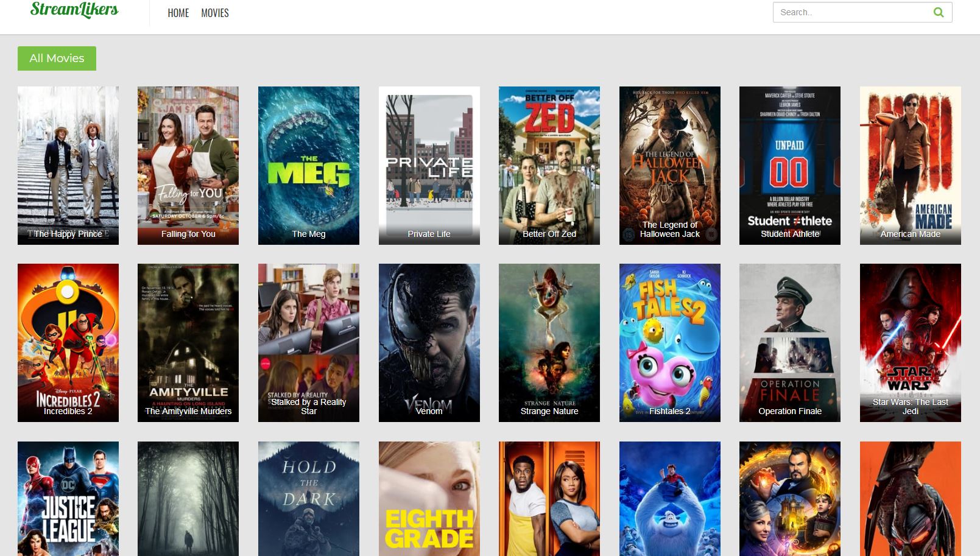Open the Operation Finale poster

(789, 342)
